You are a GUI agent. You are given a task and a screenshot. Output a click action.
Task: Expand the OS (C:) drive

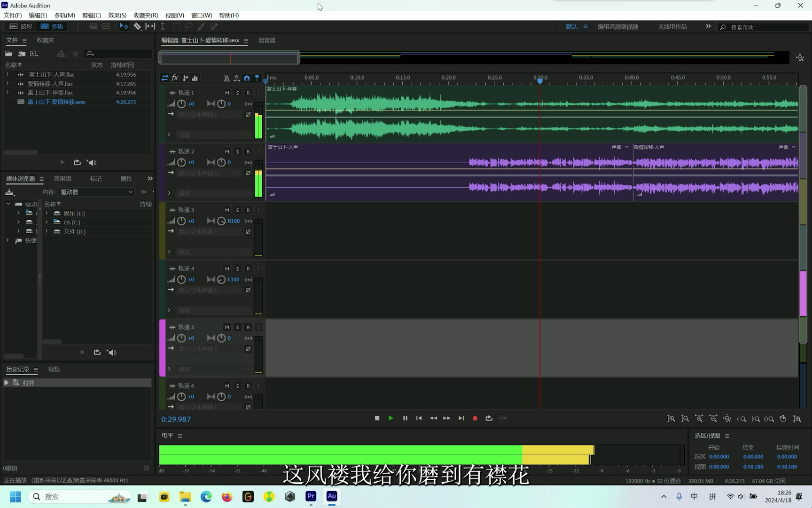(x=47, y=222)
